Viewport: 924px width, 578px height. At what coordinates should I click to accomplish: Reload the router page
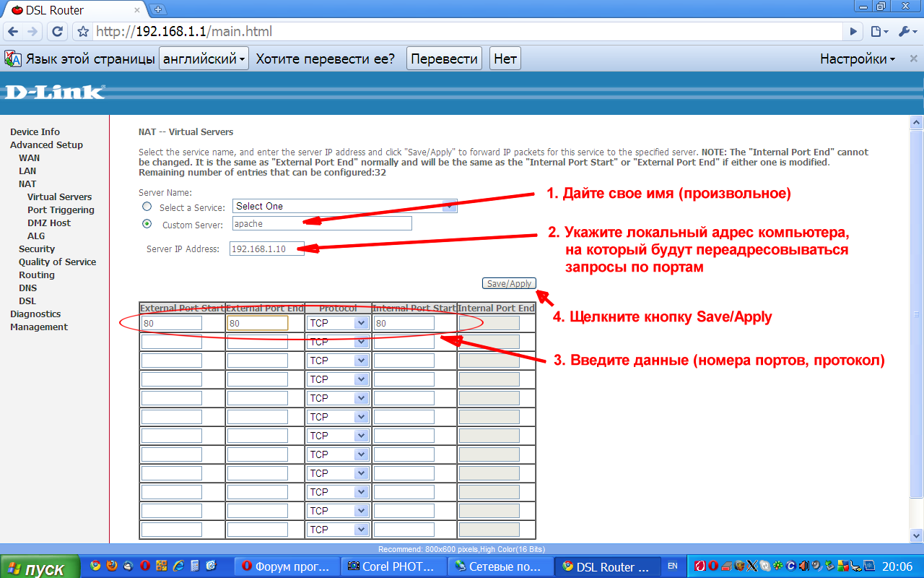58,32
